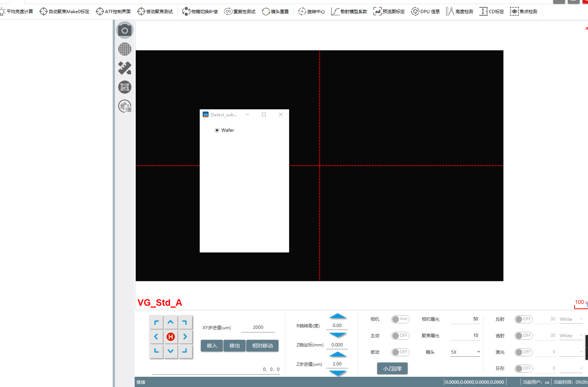Image resolution: width=588 pixels, height=387 pixels.
Task: Open the ruler measurement tool icon
Action: point(125,68)
